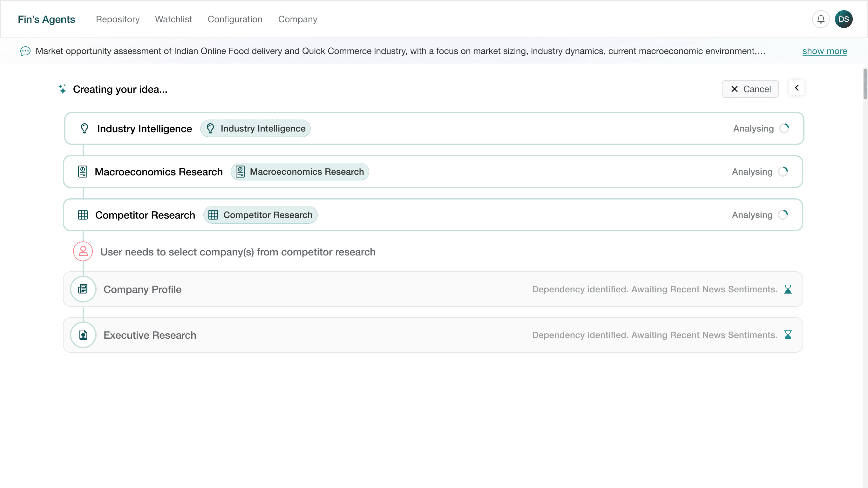Screen dimensions: 868x488
Task: Expand the prompt text with show more
Action: click(824, 51)
